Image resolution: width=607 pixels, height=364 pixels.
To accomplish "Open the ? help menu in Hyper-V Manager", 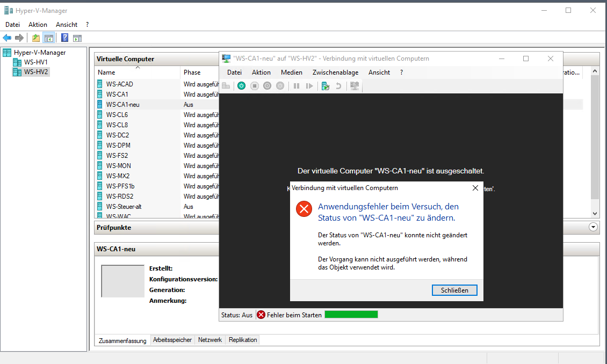I will click(x=88, y=24).
